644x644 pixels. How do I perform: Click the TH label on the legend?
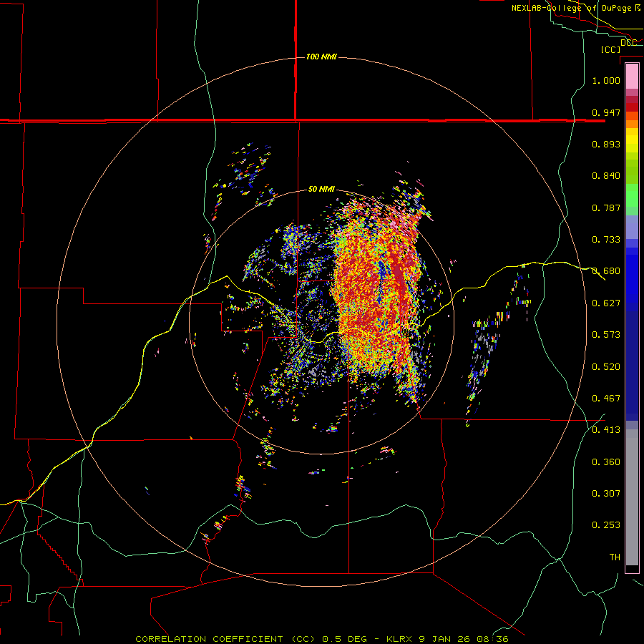tap(615, 557)
